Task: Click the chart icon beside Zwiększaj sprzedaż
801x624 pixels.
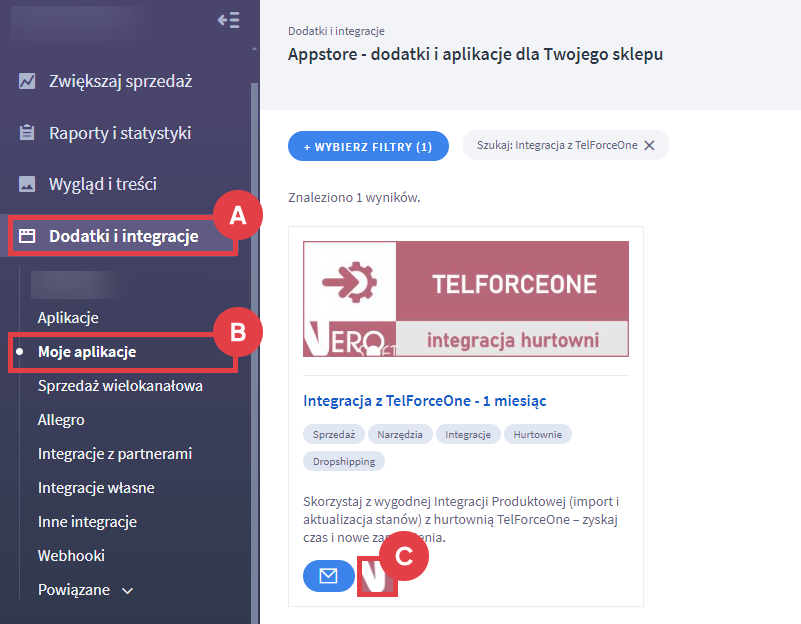Action: coord(27,81)
